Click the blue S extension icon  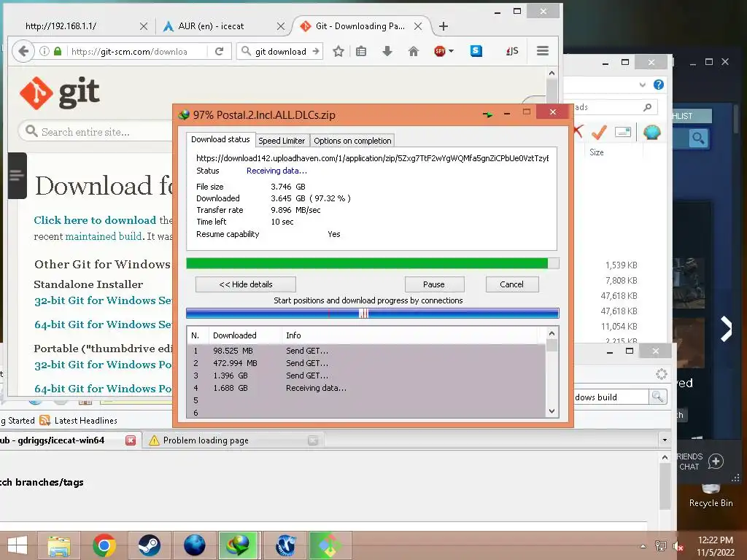pyautogui.click(x=476, y=51)
